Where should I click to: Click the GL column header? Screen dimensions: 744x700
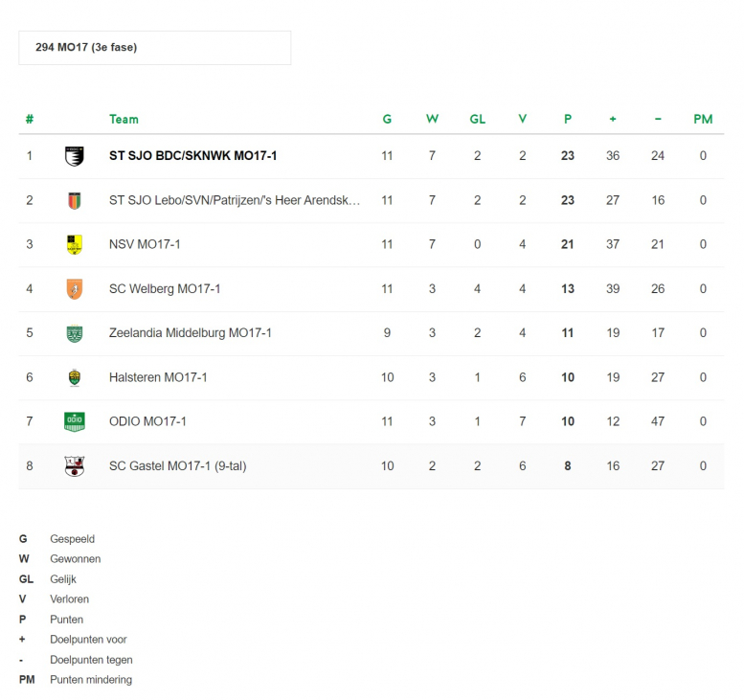pos(477,120)
